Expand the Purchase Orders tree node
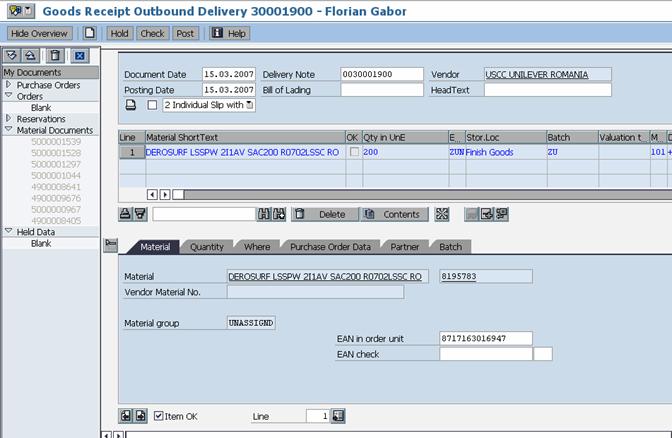The image size is (672, 438). tap(8, 85)
